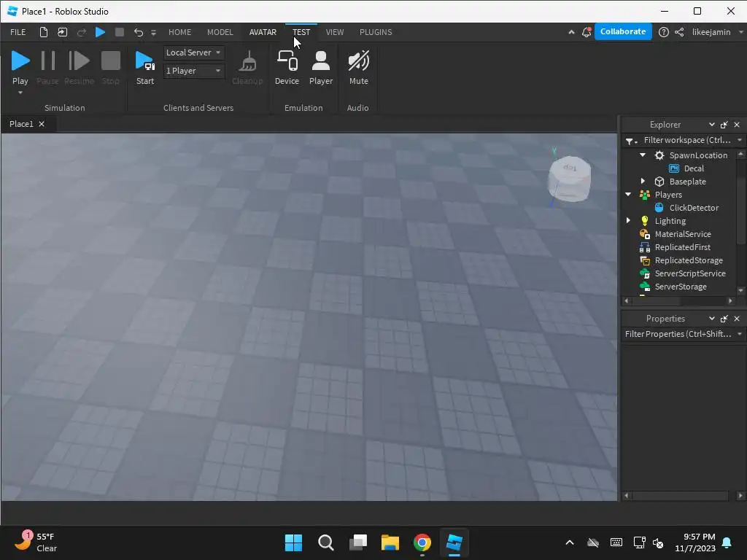Undock the Properties panel
This screenshot has width=747, height=560.
(724, 318)
